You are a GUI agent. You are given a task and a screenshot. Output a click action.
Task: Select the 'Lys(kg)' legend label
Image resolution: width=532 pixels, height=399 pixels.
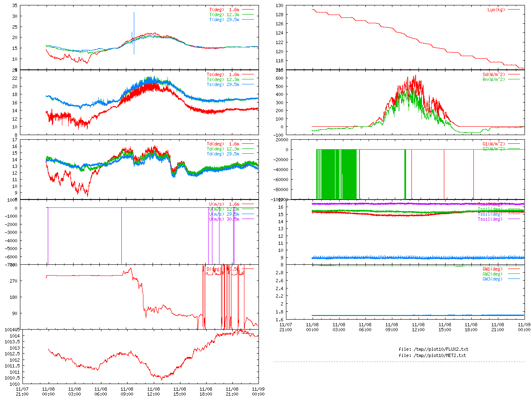496,10
